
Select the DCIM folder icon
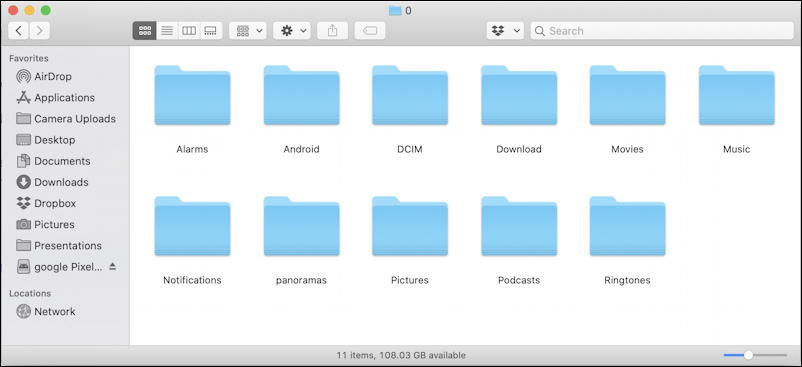click(410, 95)
